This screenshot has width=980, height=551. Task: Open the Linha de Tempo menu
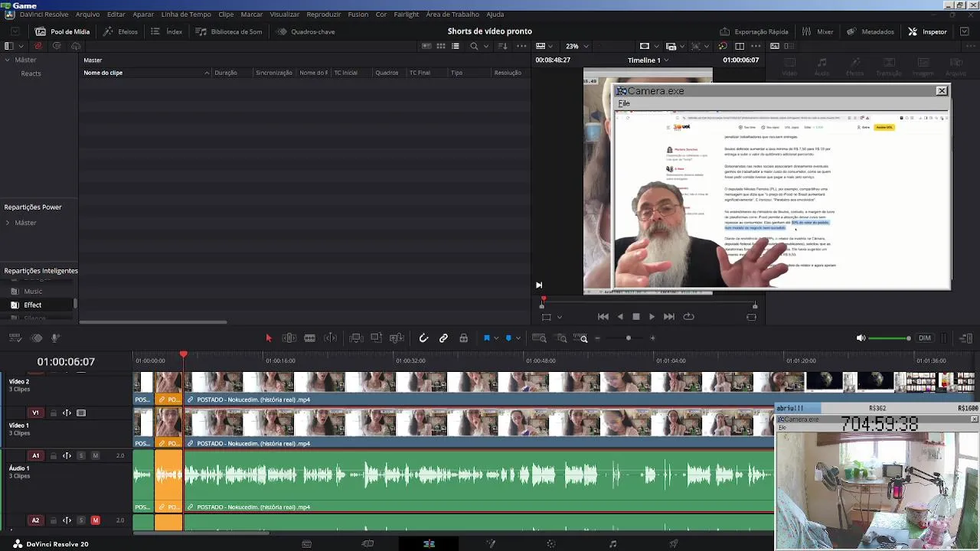coord(186,15)
